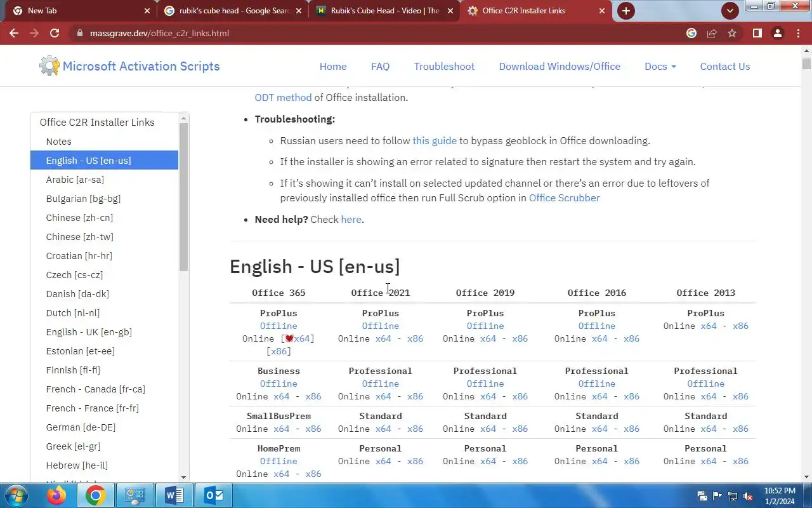812x508 pixels.
Task: Open the ODT method link
Action: click(x=283, y=98)
